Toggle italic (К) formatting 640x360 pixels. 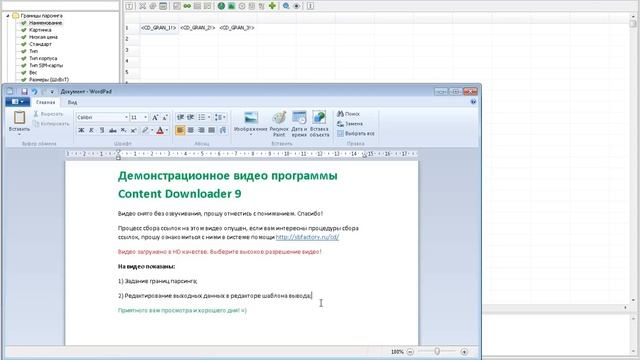(91, 130)
